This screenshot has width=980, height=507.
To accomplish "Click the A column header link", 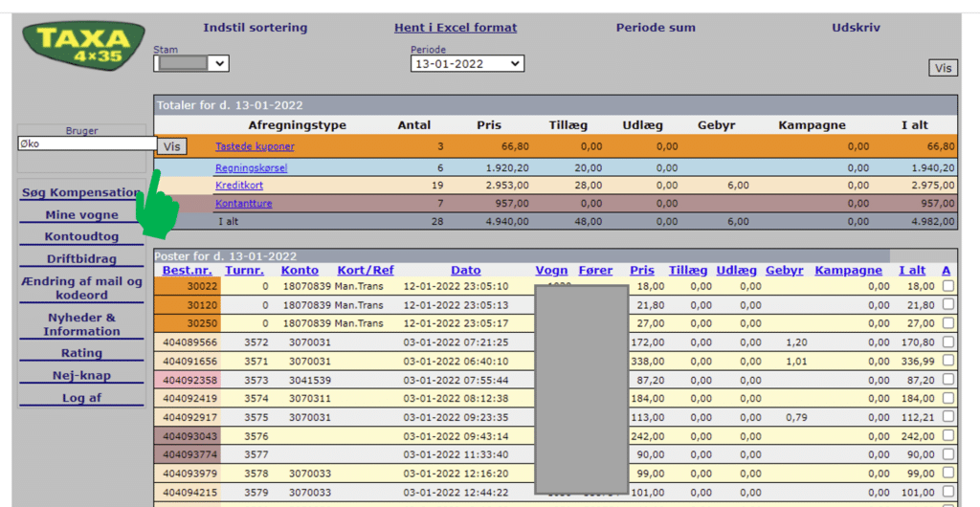I will [x=947, y=271].
